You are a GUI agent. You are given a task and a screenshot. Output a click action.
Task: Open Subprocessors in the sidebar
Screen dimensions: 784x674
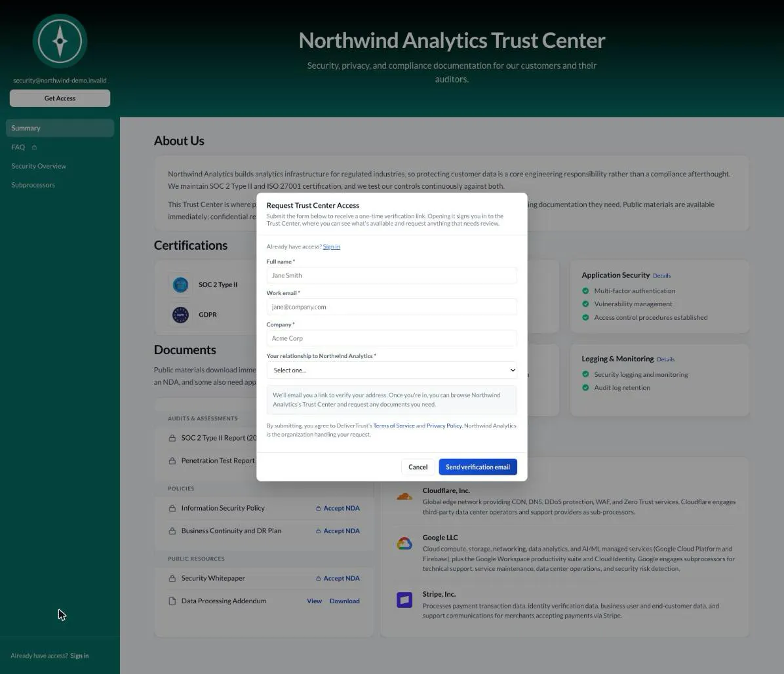[x=60, y=185]
